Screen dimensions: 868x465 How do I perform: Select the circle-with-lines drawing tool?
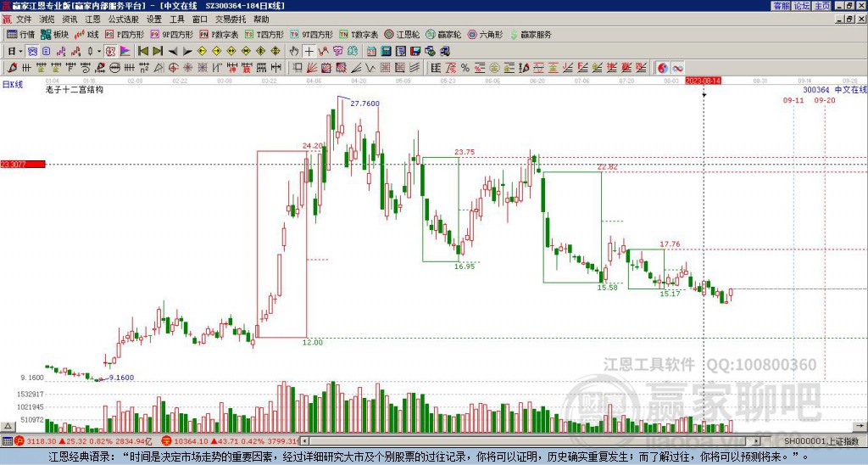pos(114,68)
